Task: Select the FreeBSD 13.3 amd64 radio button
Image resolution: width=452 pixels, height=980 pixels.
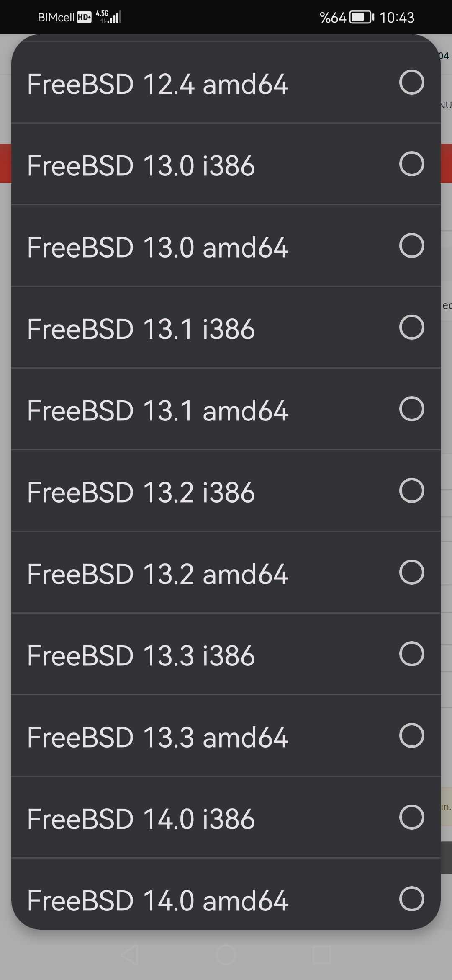Action: (411, 735)
